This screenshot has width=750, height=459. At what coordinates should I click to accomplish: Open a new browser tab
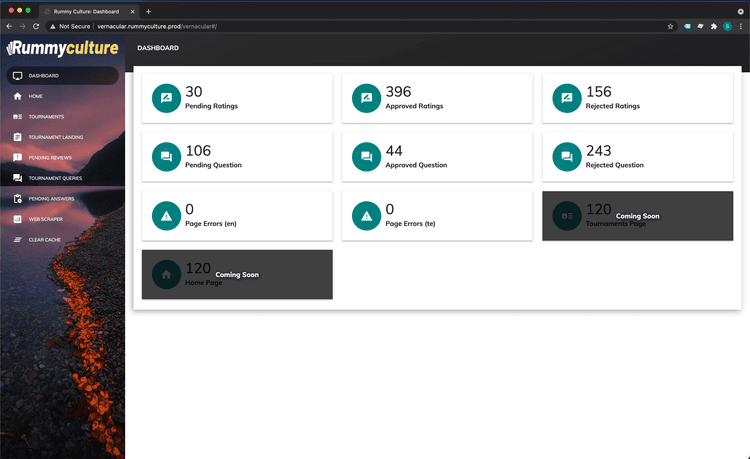148,11
